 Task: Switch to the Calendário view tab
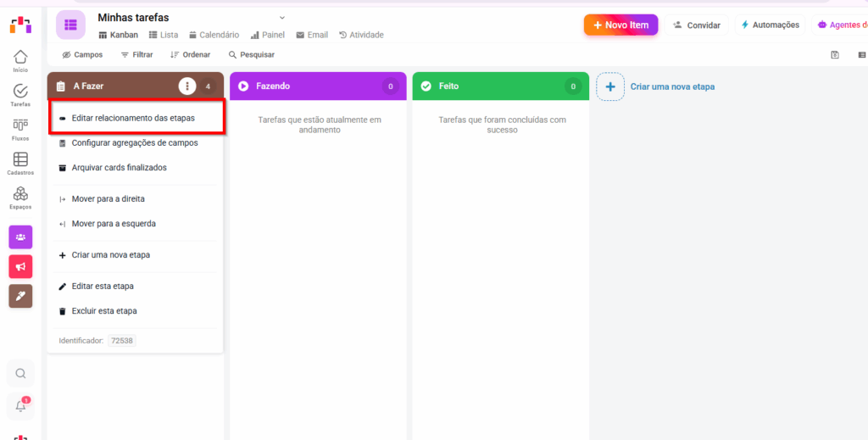tap(216, 35)
